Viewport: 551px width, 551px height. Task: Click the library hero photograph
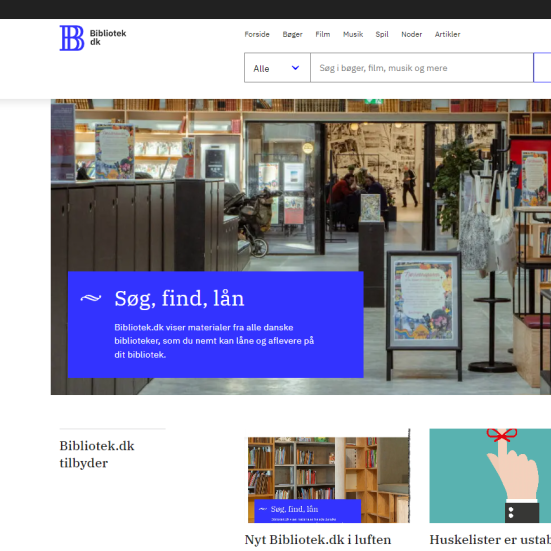(x=301, y=247)
